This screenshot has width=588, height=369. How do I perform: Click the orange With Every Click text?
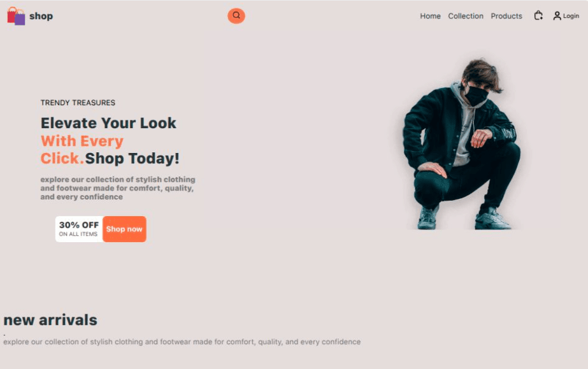[82, 150]
